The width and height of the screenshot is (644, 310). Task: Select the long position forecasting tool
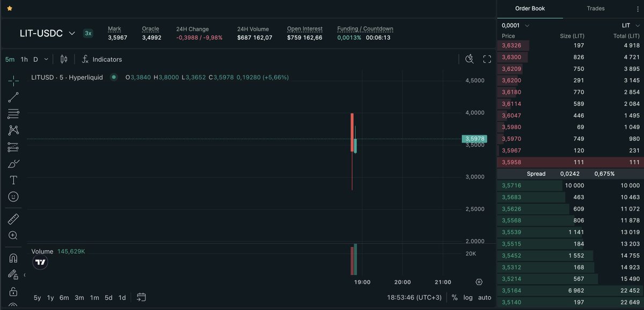click(x=13, y=147)
